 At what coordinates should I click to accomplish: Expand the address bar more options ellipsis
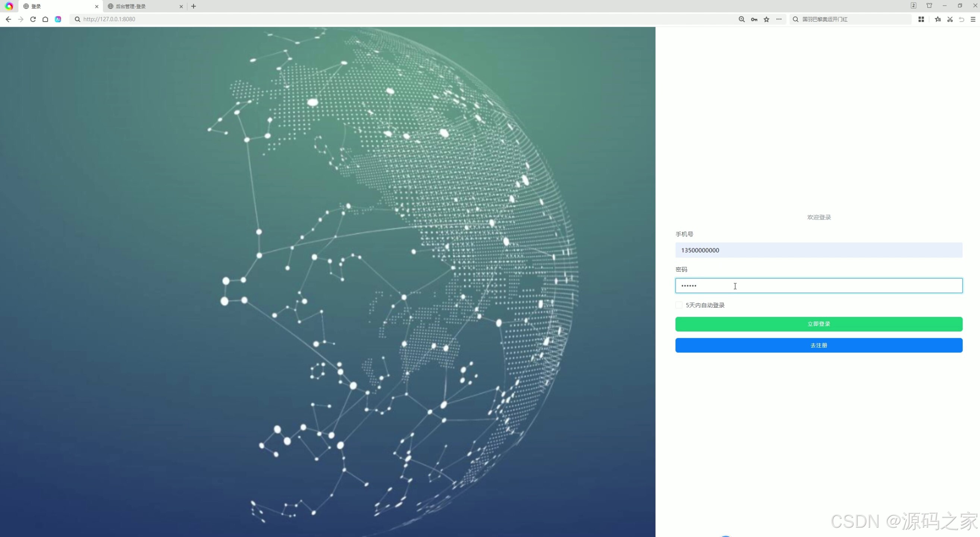[x=779, y=19]
